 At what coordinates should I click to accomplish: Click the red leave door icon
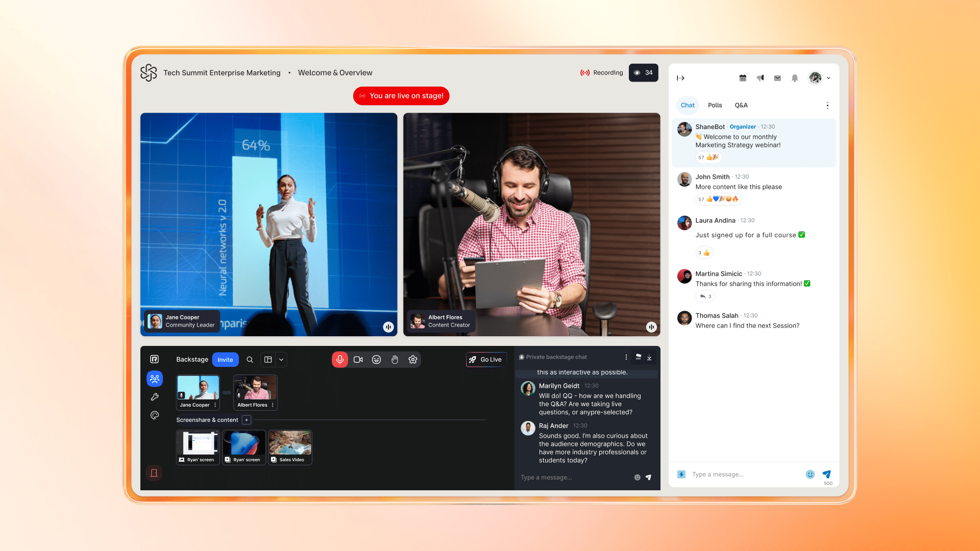154,473
